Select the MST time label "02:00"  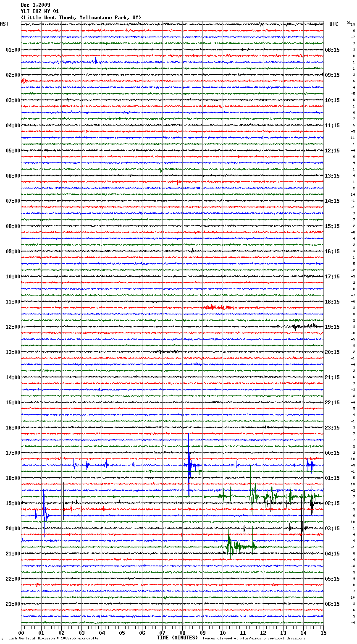pyautogui.click(x=13, y=75)
